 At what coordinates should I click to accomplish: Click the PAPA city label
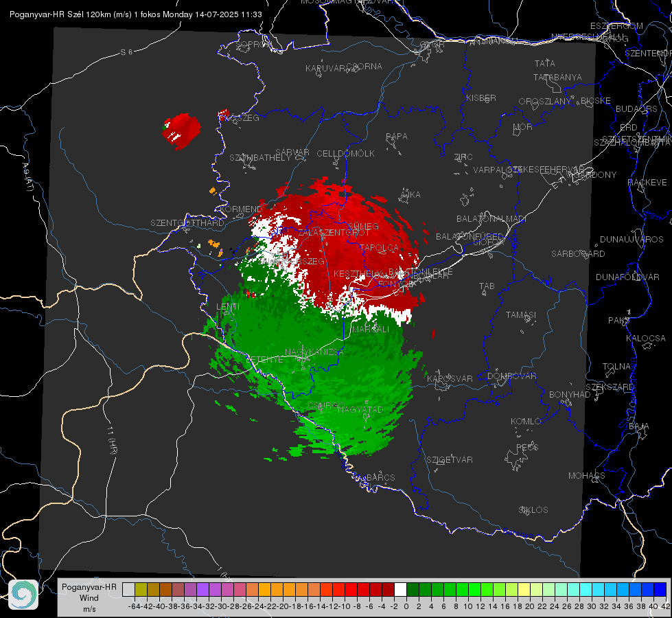397,137
